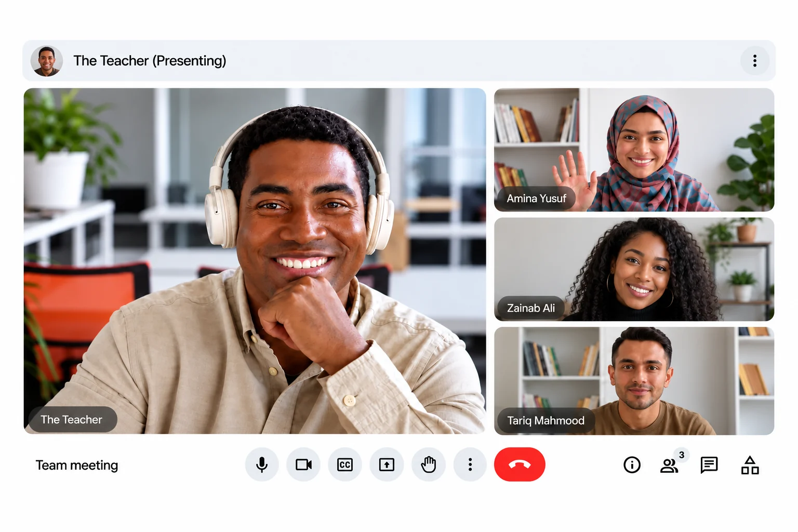Leave the call with red hang-up button

click(520, 464)
